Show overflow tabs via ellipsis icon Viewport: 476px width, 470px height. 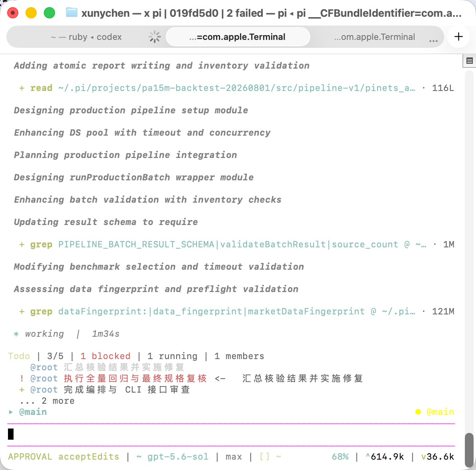(x=433, y=40)
